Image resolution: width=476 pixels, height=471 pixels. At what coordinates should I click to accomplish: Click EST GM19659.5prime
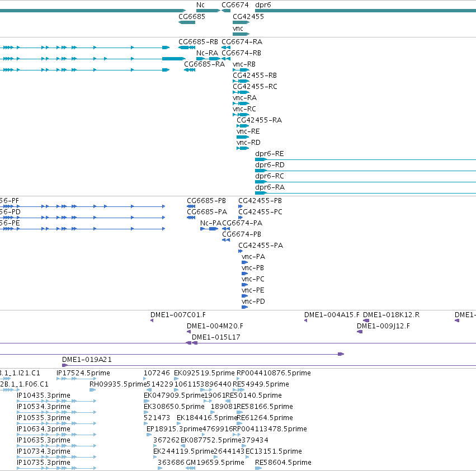(x=215, y=463)
